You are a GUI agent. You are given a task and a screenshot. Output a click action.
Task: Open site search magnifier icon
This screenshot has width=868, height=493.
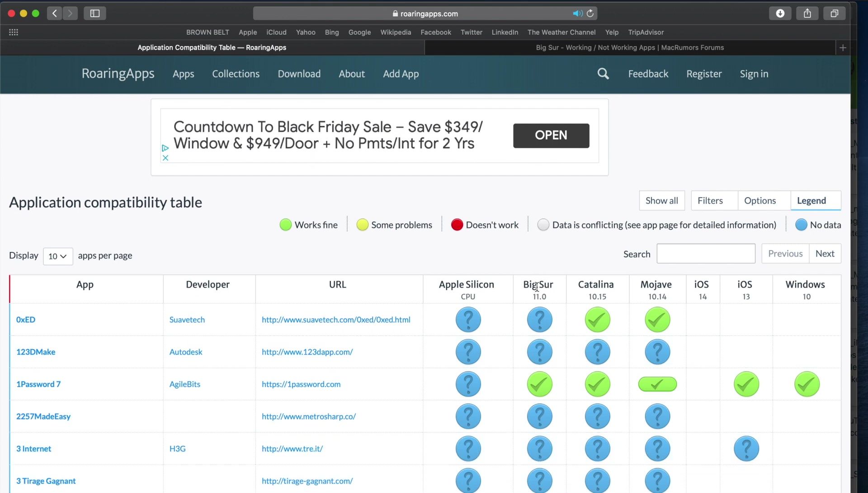(603, 74)
